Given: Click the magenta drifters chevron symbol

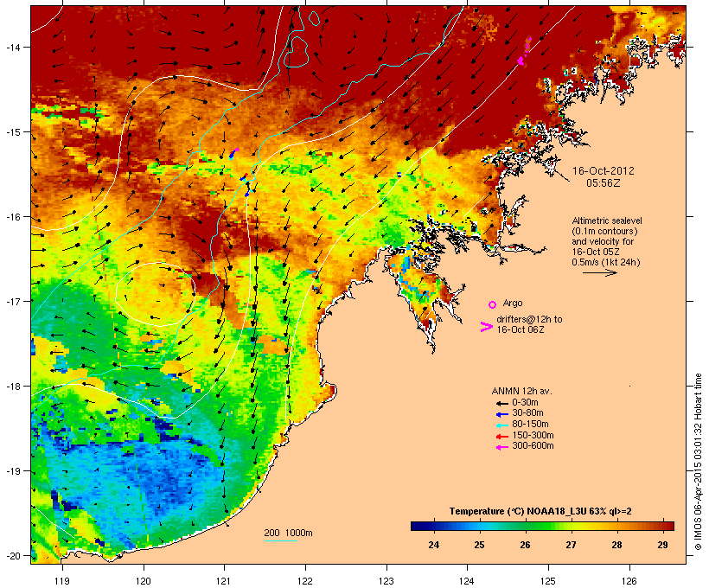Looking at the screenshot, I should [487, 327].
